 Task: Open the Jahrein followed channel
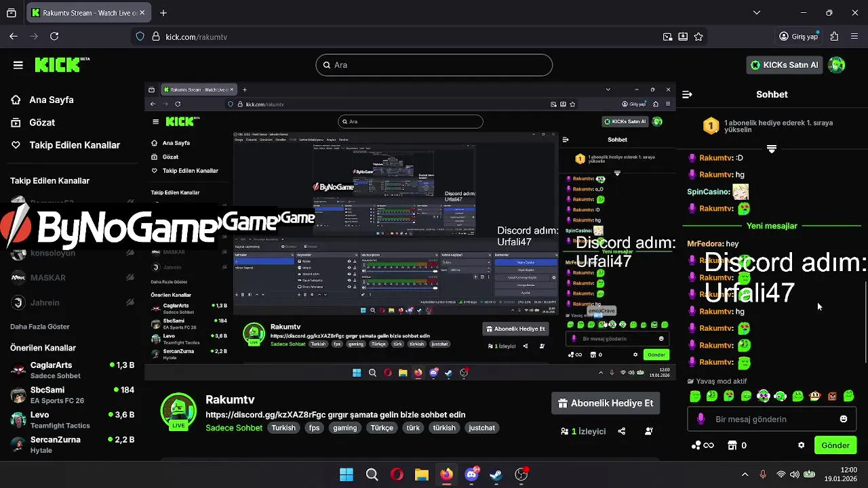73,302
